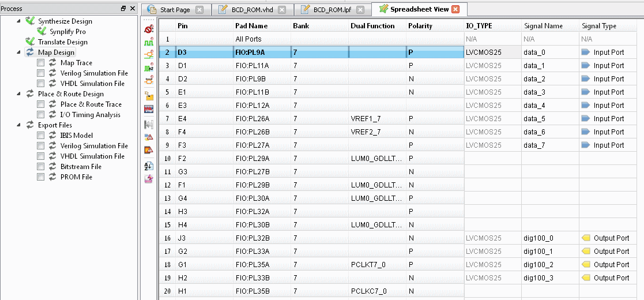This screenshot has width=644, height=300.
Task: Click the folder with warning triangle icon
Action: point(149,137)
